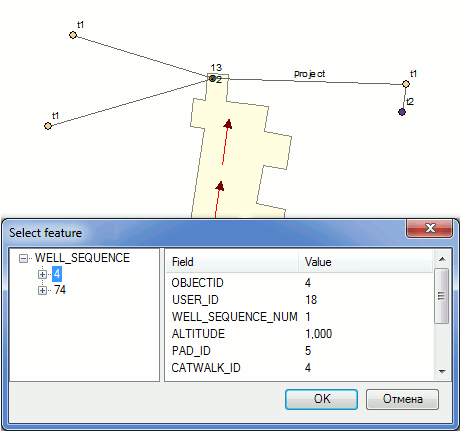Click the scrollbar up arrow
Viewport: 461px width, 432px height.
(x=442, y=259)
